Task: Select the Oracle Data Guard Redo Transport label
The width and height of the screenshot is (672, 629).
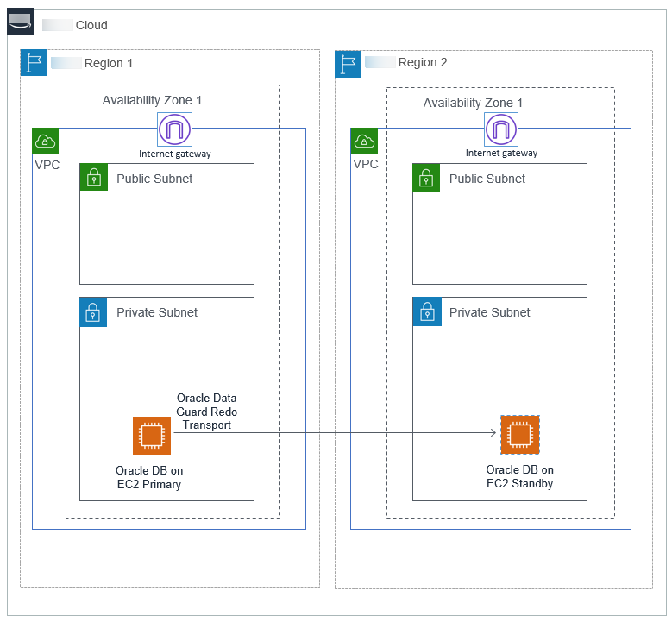Action: [x=206, y=412]
